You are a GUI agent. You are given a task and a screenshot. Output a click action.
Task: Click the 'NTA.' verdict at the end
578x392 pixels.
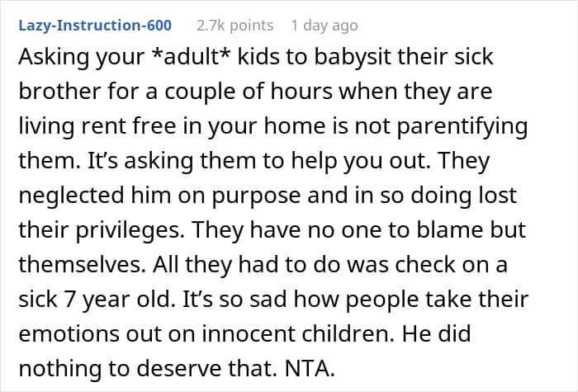(x=310, y=368)
